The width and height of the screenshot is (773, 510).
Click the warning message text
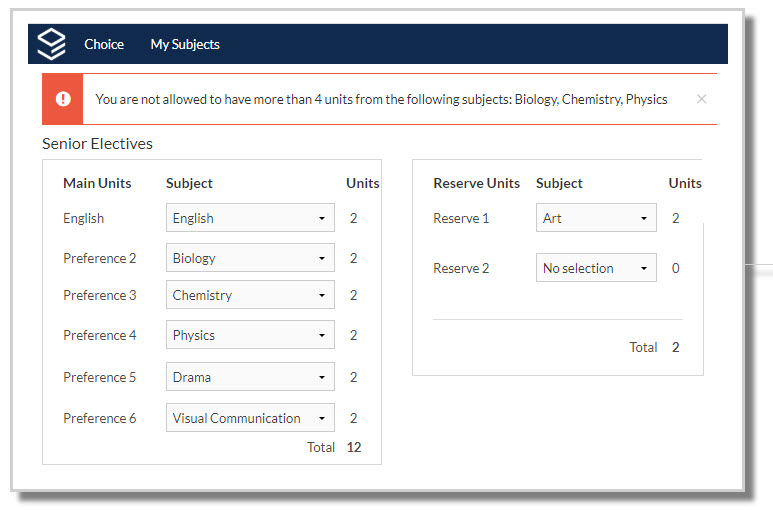click(381, 99)
